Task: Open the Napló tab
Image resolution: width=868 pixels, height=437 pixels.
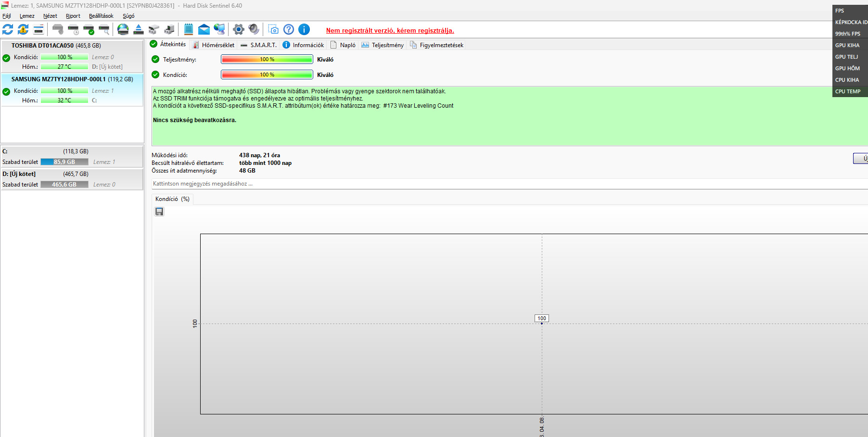Action: tap(343, 45)
